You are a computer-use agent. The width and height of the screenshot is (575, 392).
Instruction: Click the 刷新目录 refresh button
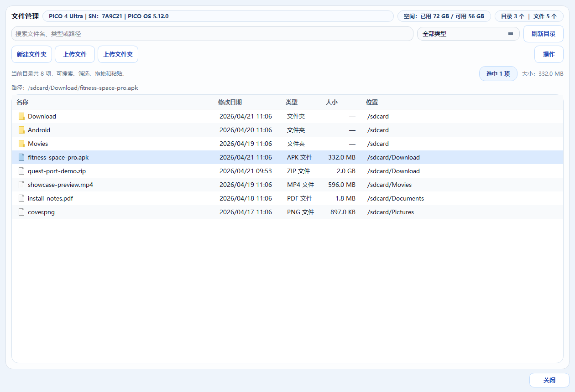tap(544, 34)
